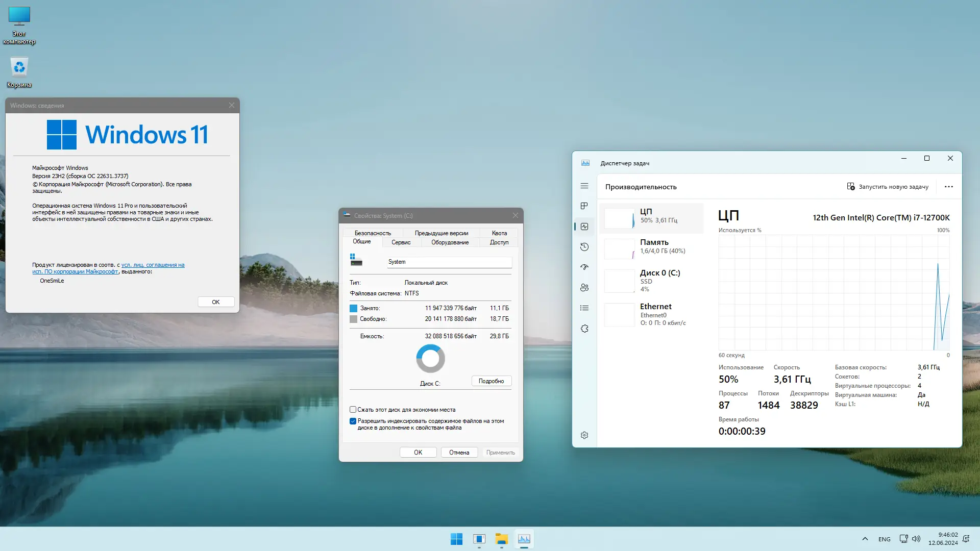Open Task Manager settings gear icon
This screenshot has height=551, width=980.
tap(584, 435)
